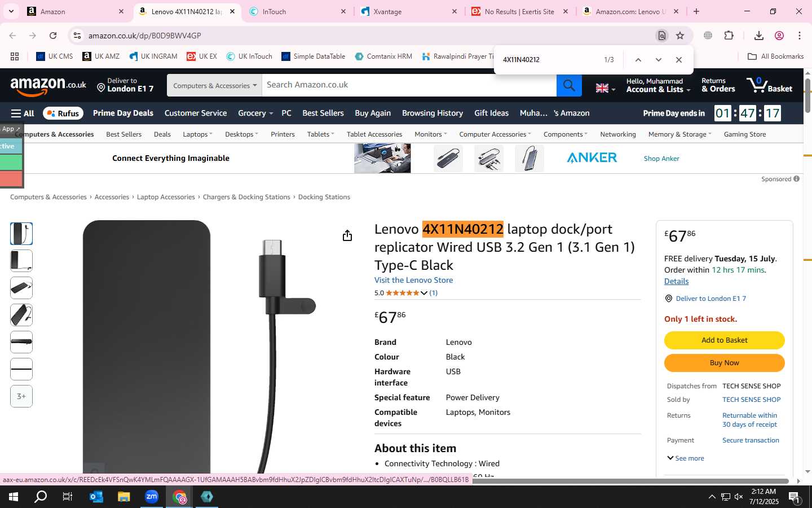
Task: Open Windows taskbar search
Action: 41,497
